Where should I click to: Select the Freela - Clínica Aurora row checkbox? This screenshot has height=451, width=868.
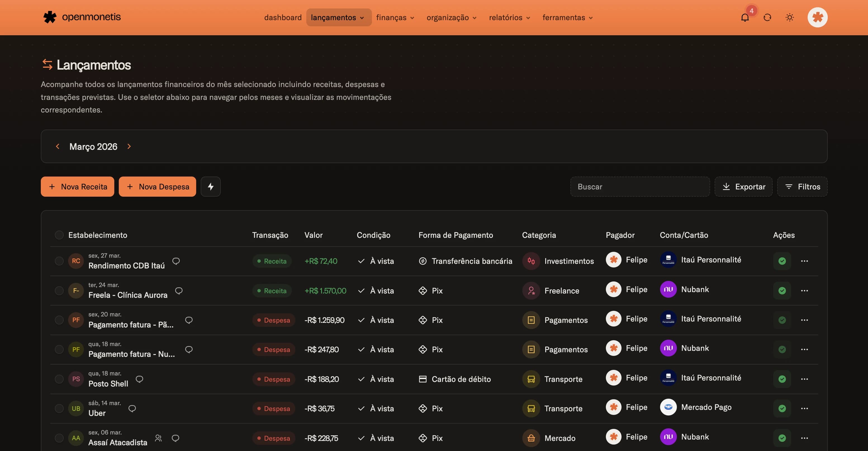(59, 290)
